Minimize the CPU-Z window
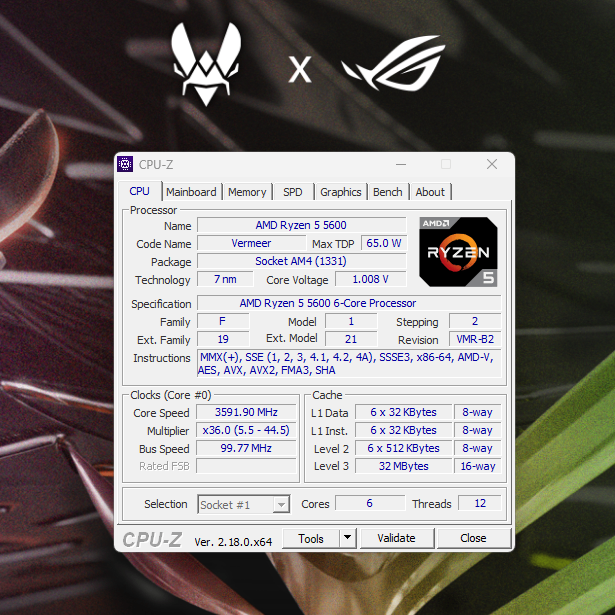Viewport: 615px width, 615px height. click(x=400, y=164)
